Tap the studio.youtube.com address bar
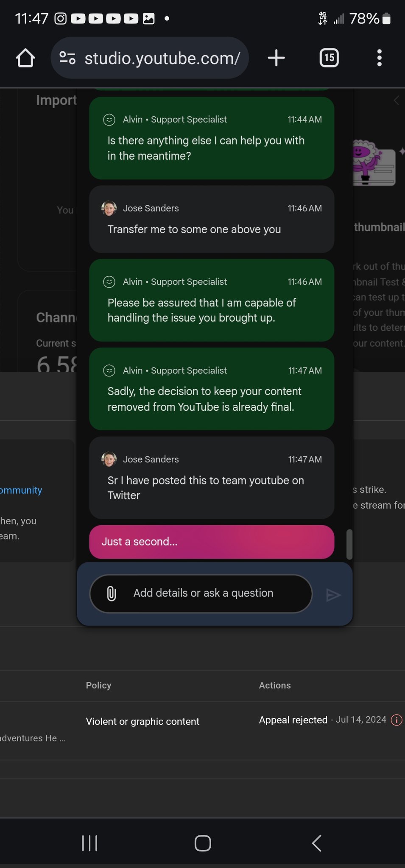 (x=150, y=58)
